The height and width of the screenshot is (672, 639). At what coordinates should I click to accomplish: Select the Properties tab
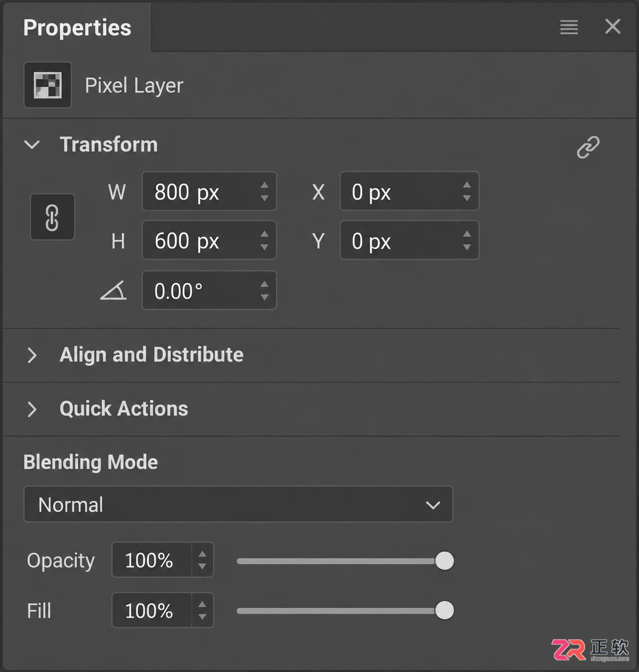[x=77, y=28]
